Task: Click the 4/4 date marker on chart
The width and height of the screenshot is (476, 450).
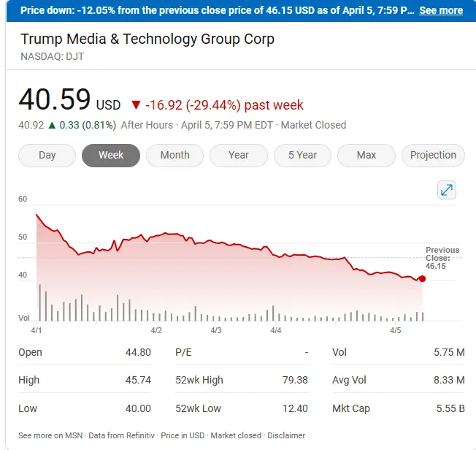Action: (276, 331)
